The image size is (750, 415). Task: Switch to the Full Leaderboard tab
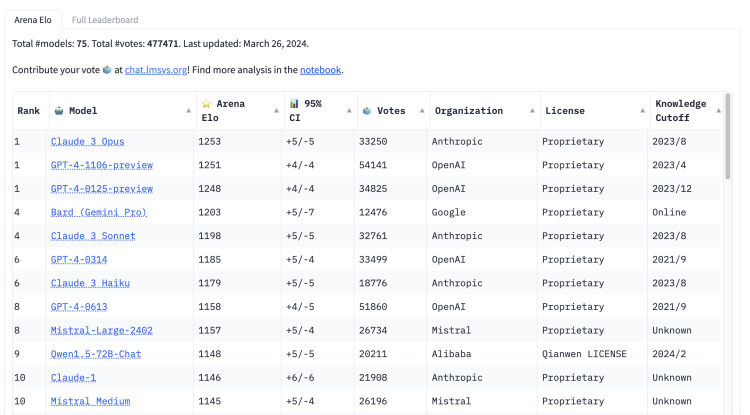click(105, 19)
